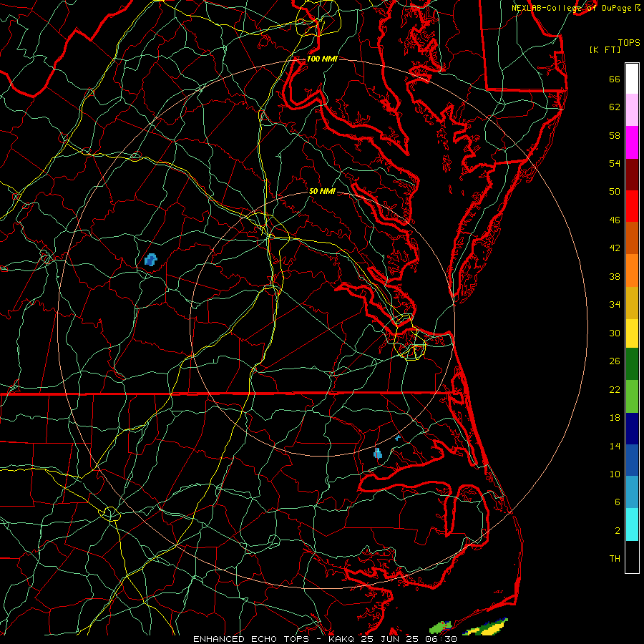Click the bright yellow swatch on the scale
This screenshot has width=644, height=644.
(632, 333)
